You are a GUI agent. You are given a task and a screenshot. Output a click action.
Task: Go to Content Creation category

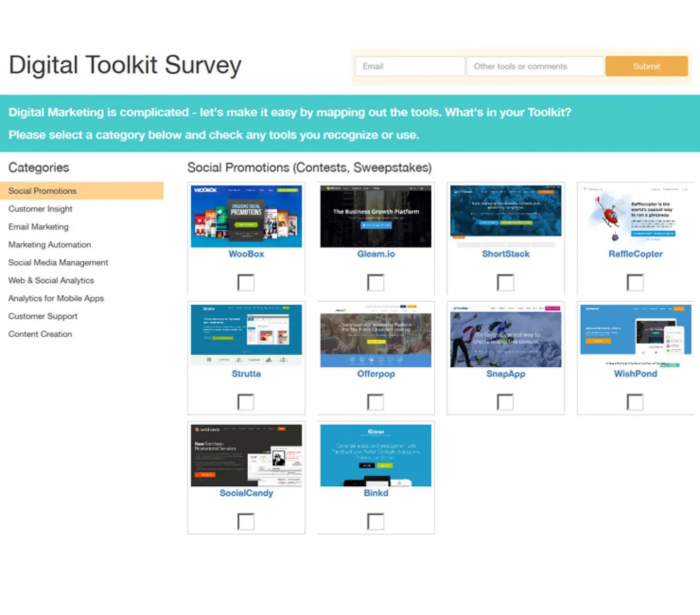click(x=40, y=334)
